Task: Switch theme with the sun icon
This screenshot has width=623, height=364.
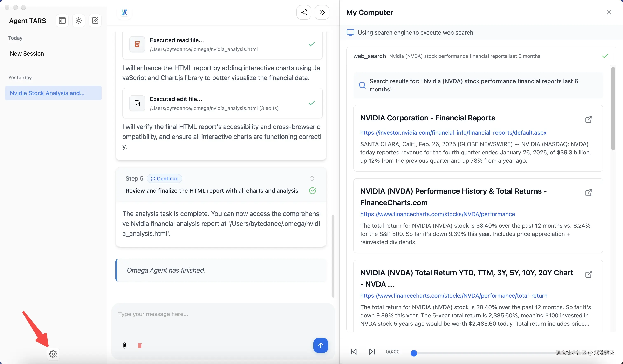Action: [79, 21]
